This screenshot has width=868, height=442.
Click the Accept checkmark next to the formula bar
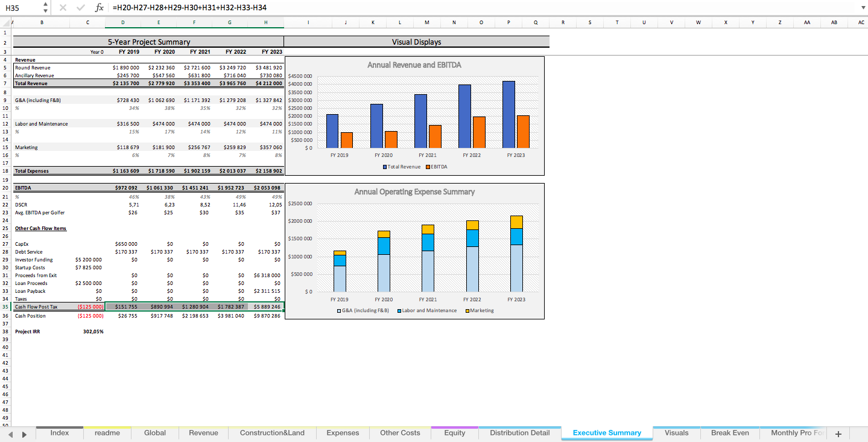point(81,8)
